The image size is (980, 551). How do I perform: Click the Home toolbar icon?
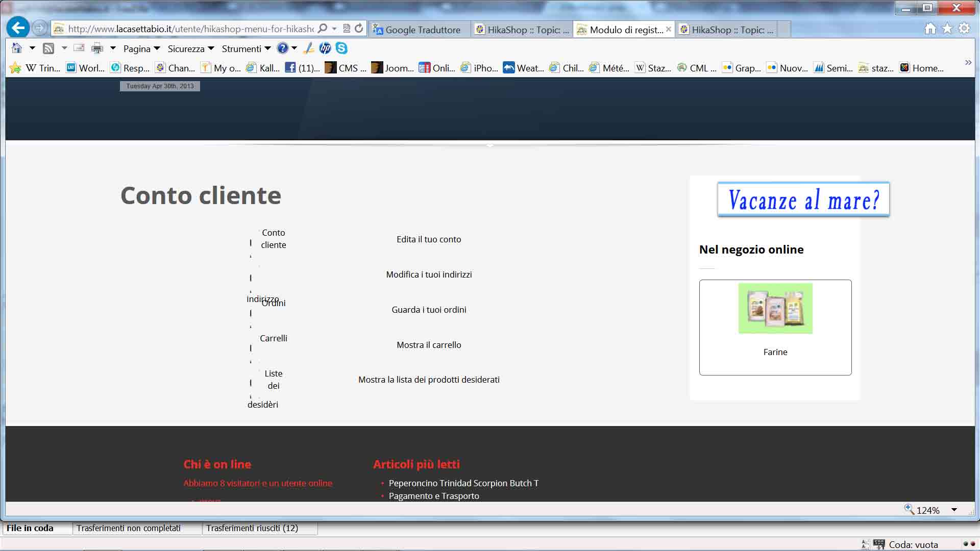(17, 48)
